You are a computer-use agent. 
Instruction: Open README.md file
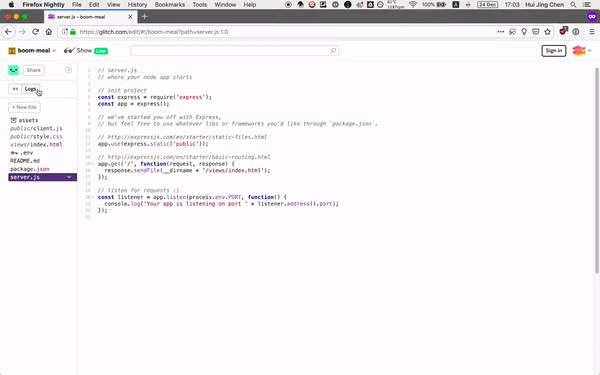(x=25, y=161)
